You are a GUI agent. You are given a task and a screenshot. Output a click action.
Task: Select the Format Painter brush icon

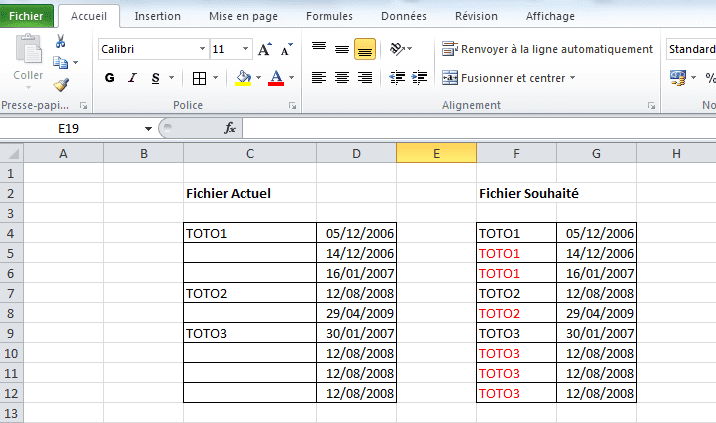click(x=60, y=85)
